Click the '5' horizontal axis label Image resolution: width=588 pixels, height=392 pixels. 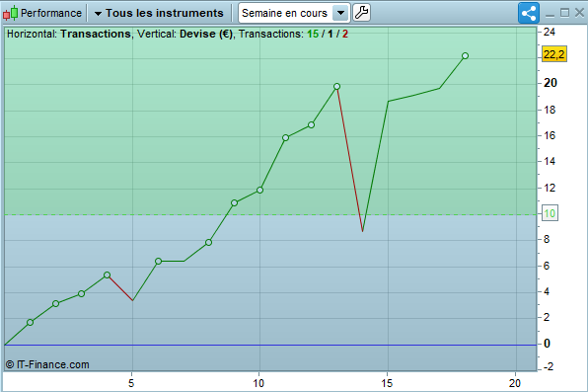coord(131,383)
